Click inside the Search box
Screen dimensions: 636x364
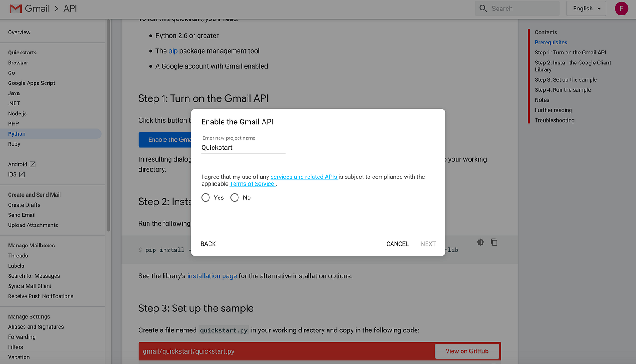coord(517,9)
